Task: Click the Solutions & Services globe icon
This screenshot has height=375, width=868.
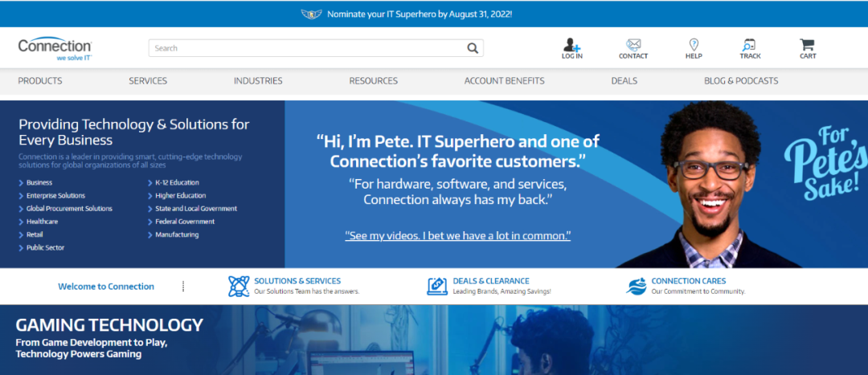Action: [x=239, y=286]
